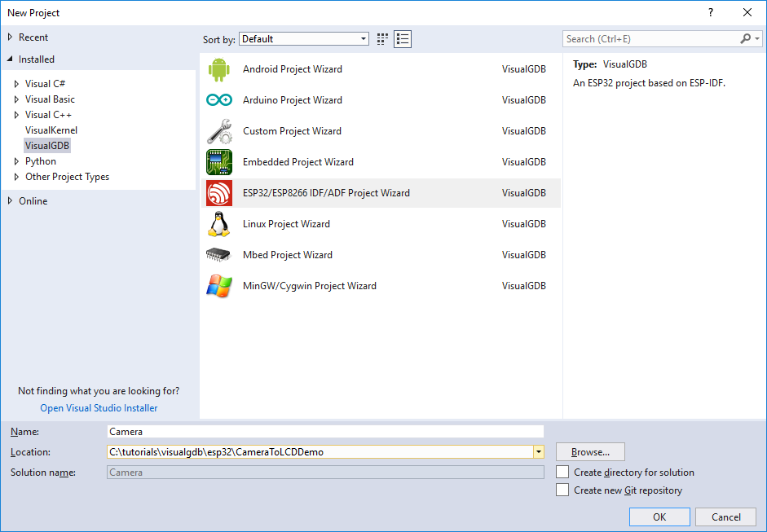767x532 pixels.
Task: Open search options dropdown arrow
Action: [x=757, y=38]
